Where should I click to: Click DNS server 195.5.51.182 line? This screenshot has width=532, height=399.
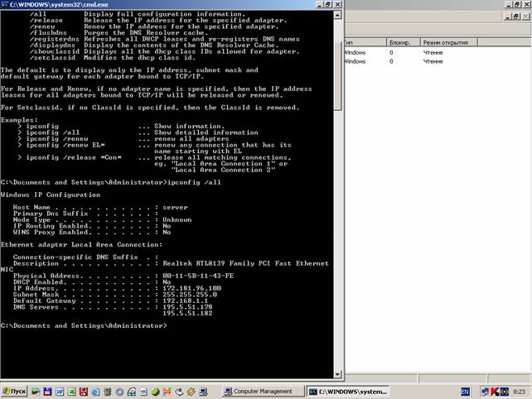[187, 313]
